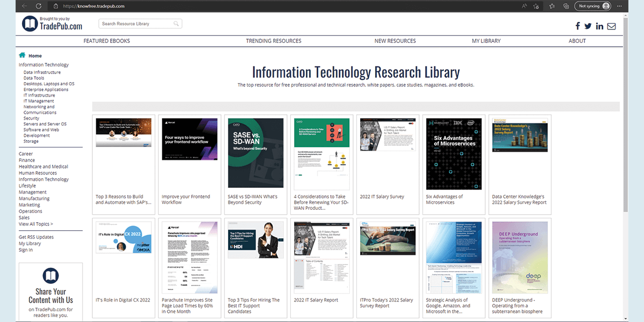Open browser Collections icon
This screenshot has width=644, height=322.
click(566, 6)
